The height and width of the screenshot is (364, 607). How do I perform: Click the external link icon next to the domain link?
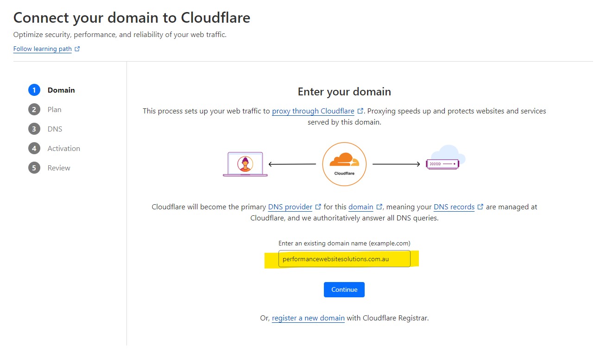click(x=380, y=207)
